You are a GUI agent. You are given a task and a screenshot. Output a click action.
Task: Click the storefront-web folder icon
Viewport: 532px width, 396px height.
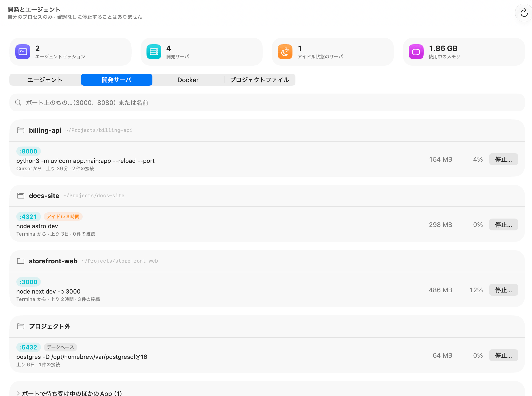[x=21, y=261]
